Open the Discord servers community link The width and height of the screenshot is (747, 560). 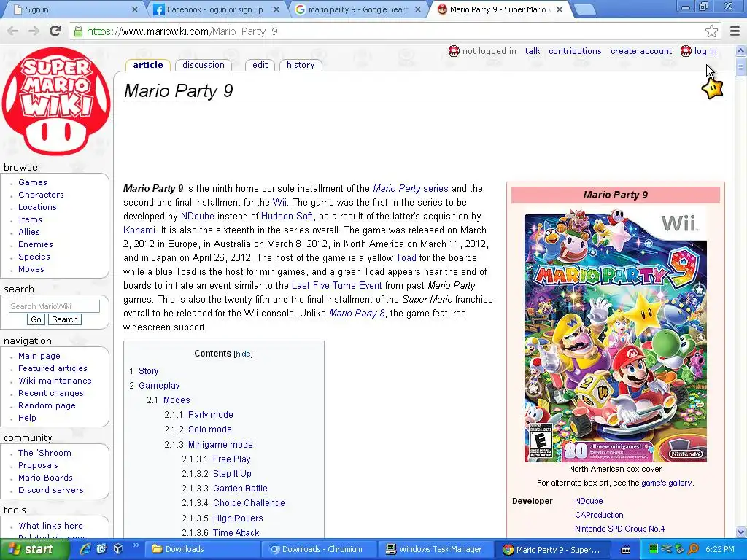(x=50, y=490)
